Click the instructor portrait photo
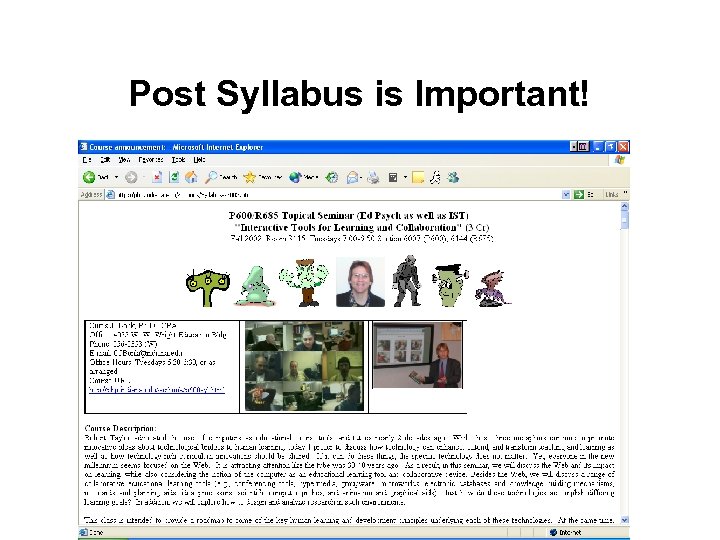This screenshot has width=720, height=540. pyautogui.click(x=360, y=281)
